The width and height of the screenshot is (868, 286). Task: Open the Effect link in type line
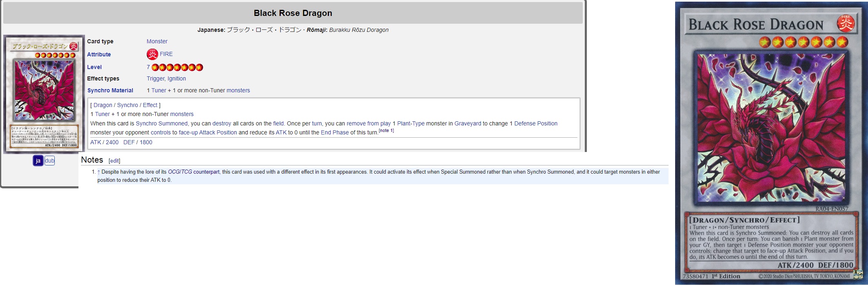pyautogui.click(x=150, y=105)
